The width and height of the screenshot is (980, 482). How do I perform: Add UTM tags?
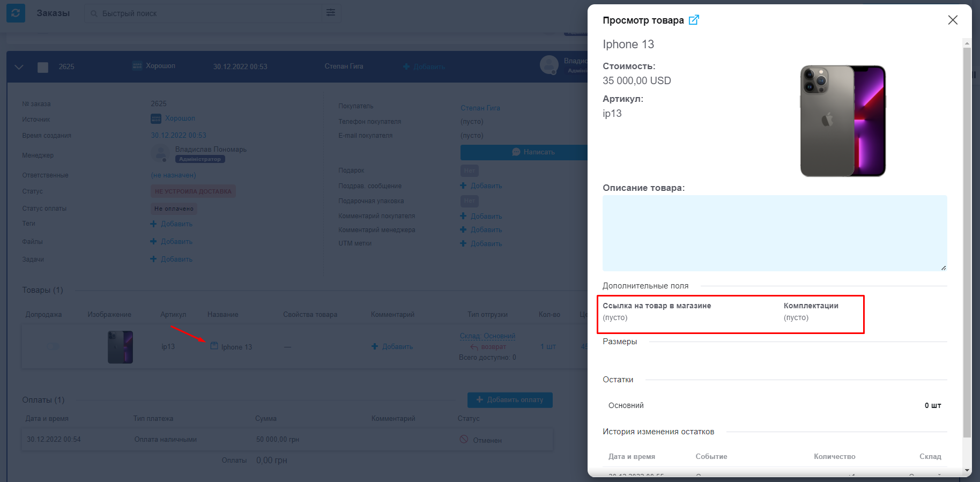(x=481, y=244)
